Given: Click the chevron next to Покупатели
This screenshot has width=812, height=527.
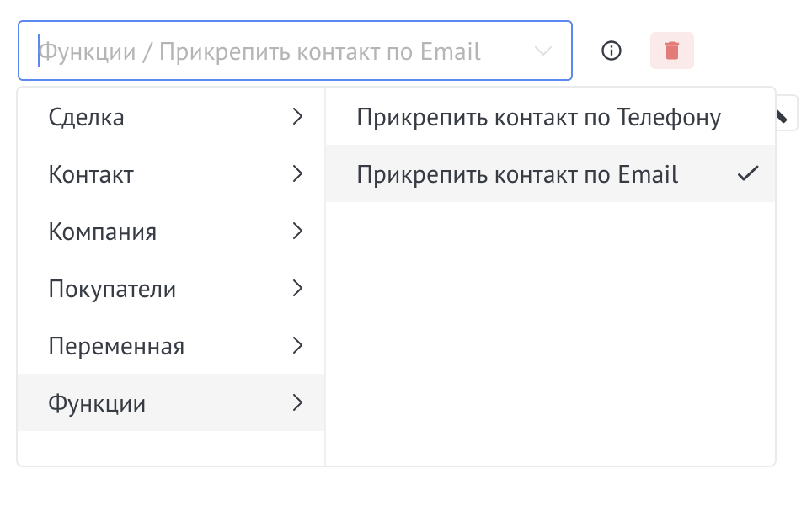Looking at the screenshot, I should click(x=296, y=289).
